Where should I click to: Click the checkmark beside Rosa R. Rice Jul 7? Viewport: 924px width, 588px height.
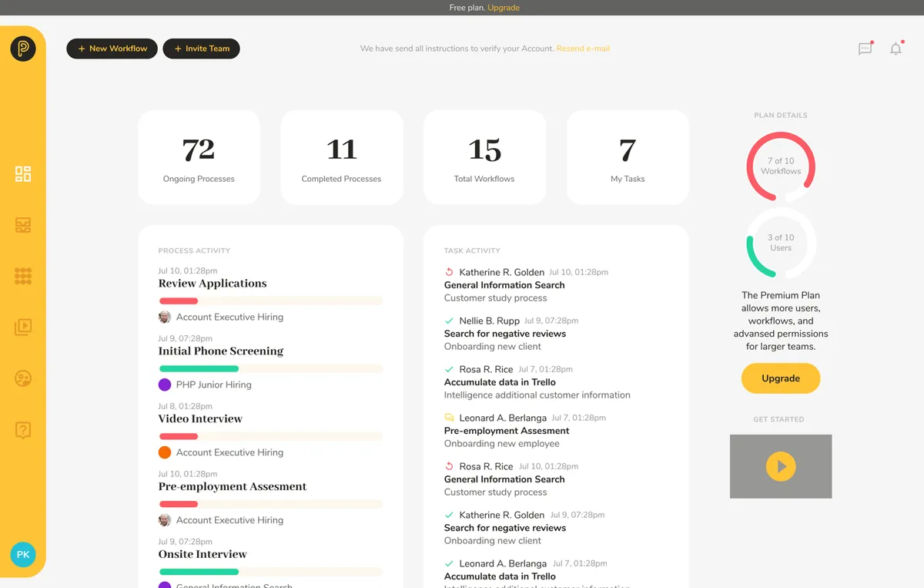pyautogui.click(x=450, y=369)
